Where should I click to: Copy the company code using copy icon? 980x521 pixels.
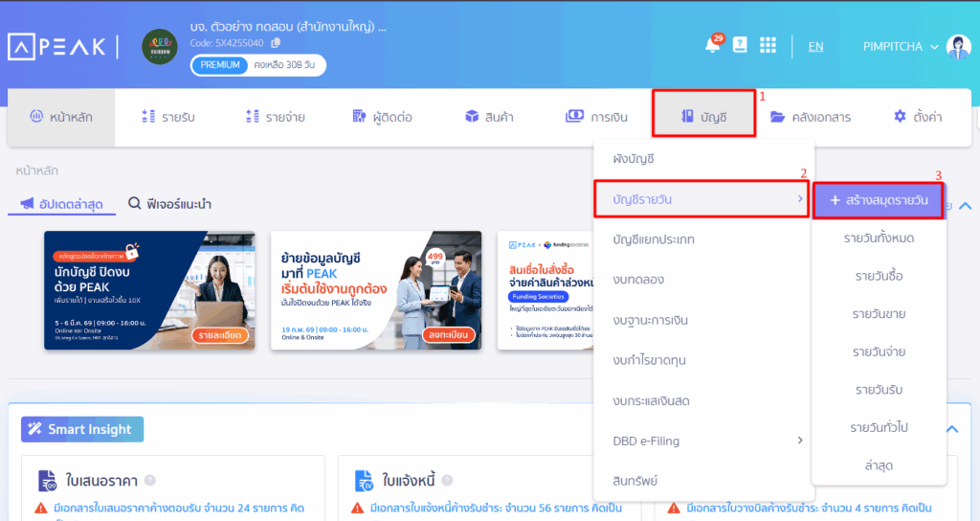tap(276, 43)
